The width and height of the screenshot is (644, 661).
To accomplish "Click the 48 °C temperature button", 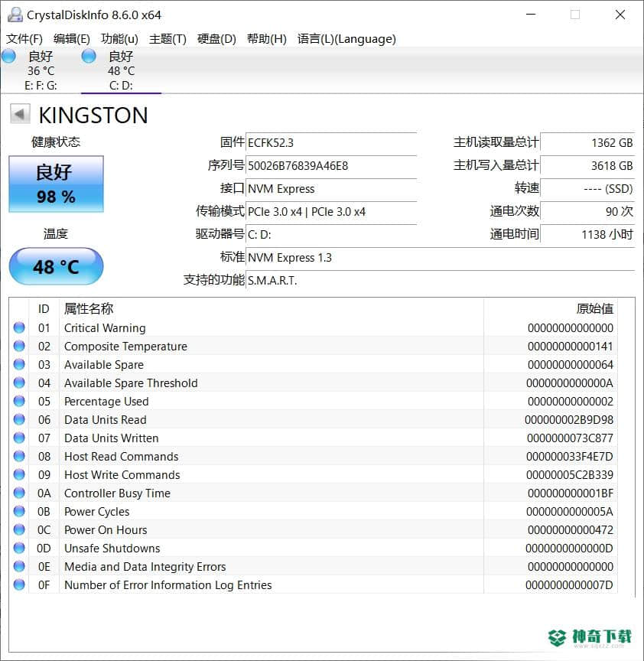I will point(56,266).
